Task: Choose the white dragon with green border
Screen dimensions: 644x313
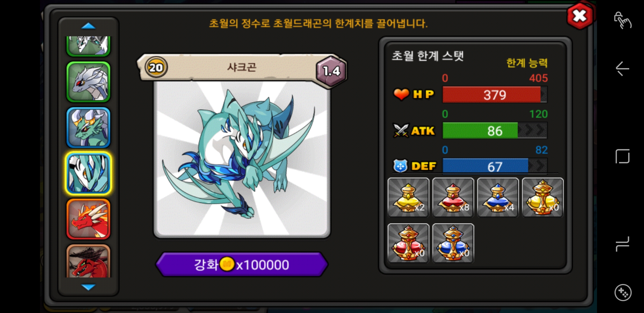Action: pos(88,82)
